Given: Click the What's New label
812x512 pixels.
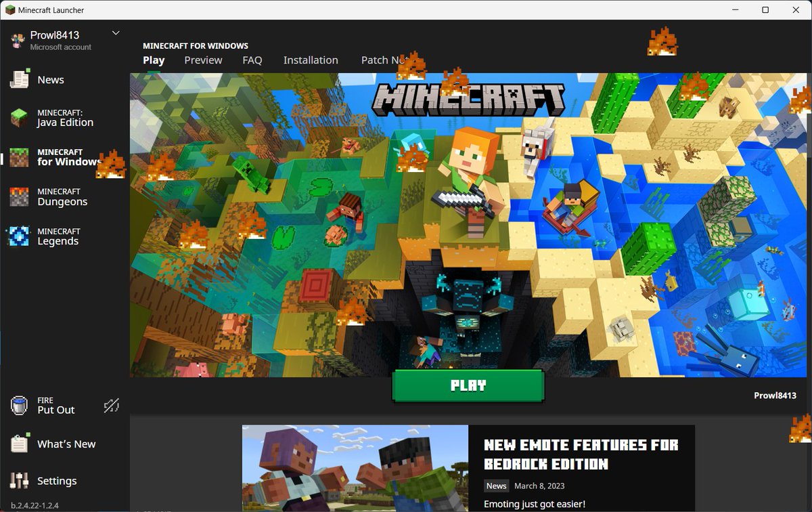Looking at the screenshot, I should click(x=66, y=444).
